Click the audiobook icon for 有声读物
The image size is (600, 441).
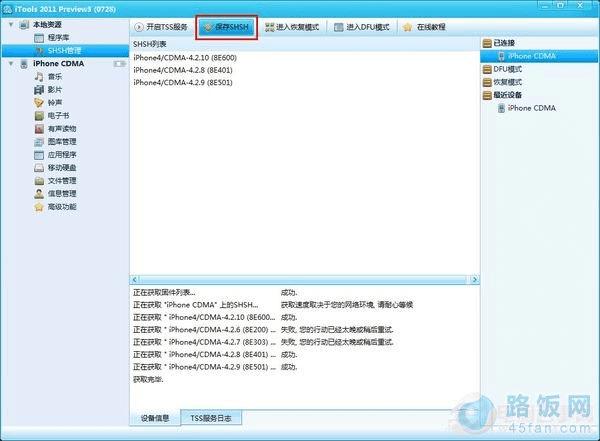pos(39,129)
